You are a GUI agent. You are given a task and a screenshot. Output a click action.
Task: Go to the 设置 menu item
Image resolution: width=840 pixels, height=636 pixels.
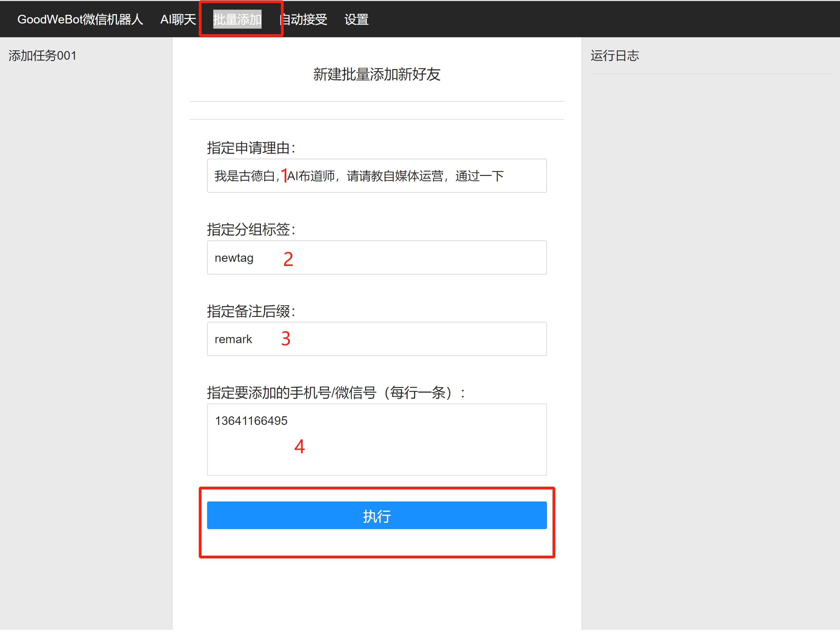356,19
